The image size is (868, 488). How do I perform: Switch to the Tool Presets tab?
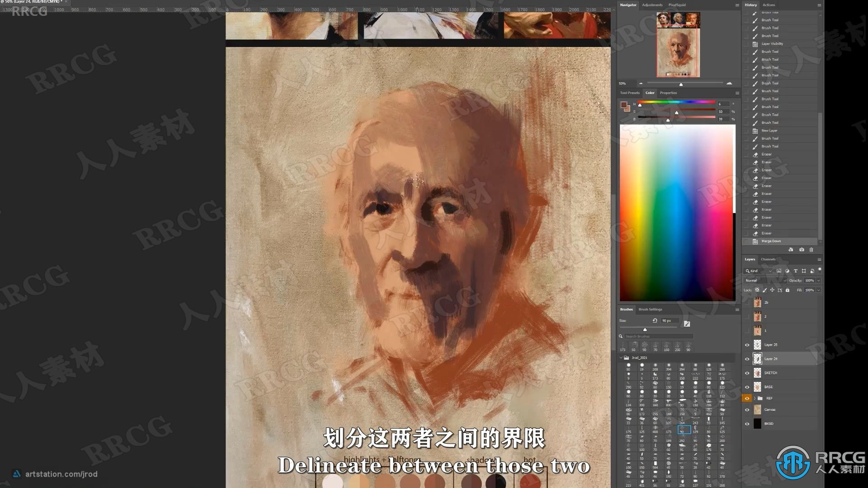[x=630, y=93]
